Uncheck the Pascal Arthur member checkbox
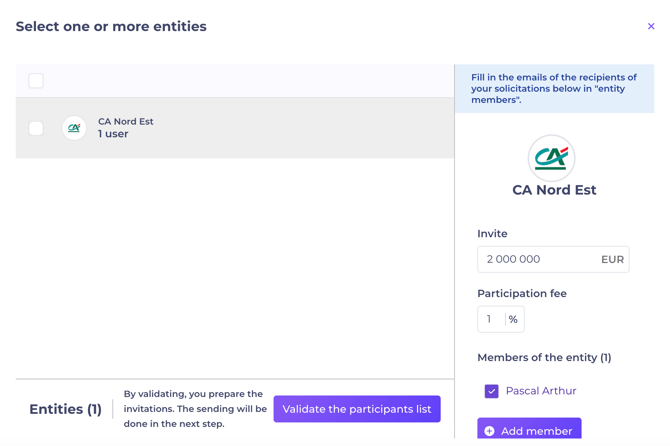The image size is (670, 446). pos(491,391)
